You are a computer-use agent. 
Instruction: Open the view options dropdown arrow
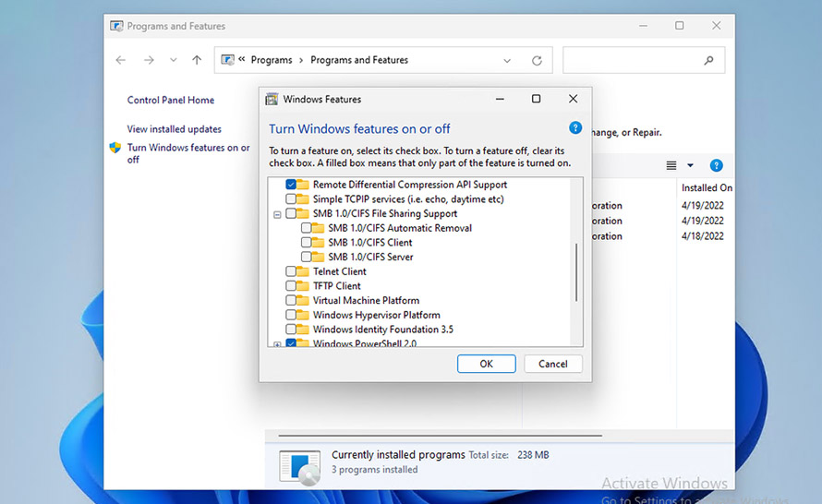pos(691,165)
